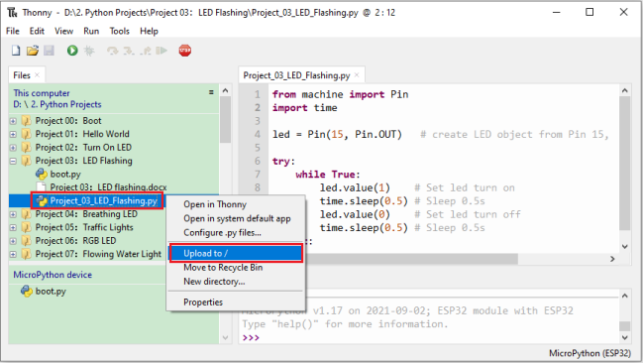Image resolution: width=644 pixels, height=363 pixels.
Task: Select Upload to / in context menu
Action: [x=236, y=253]
